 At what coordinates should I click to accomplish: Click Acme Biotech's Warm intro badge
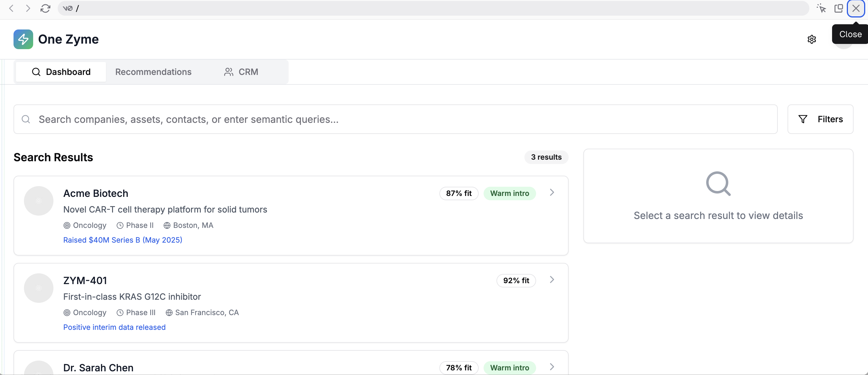pyautogui.click(x=509, y=193)
